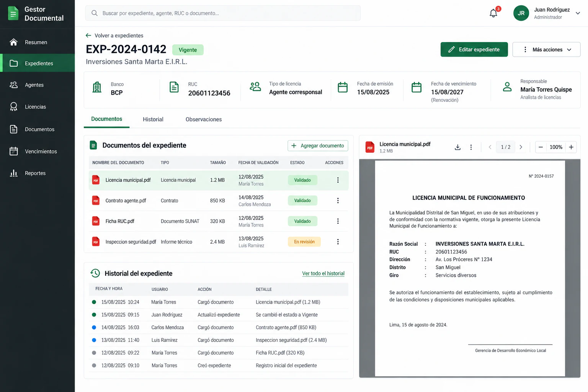Image resolution: width=588 pixels, height=392 pixels.
Task: Go to previous page in PDF preview
Action: pos(490,147)
